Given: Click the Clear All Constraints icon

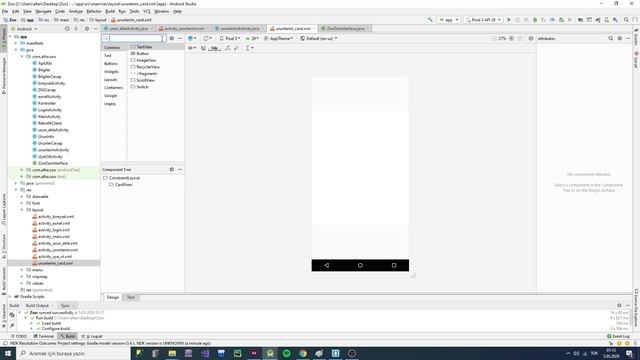Looking at the screenshot, I should tap(227, 48).
